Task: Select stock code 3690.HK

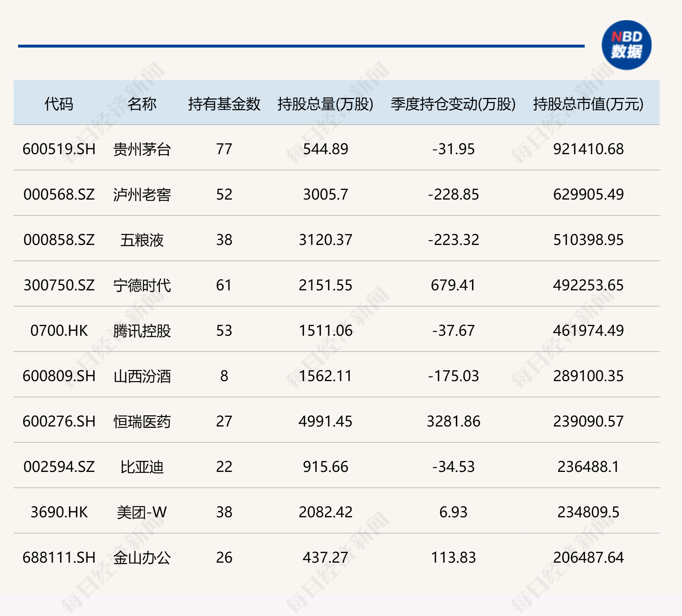Action: pos(59,512)
